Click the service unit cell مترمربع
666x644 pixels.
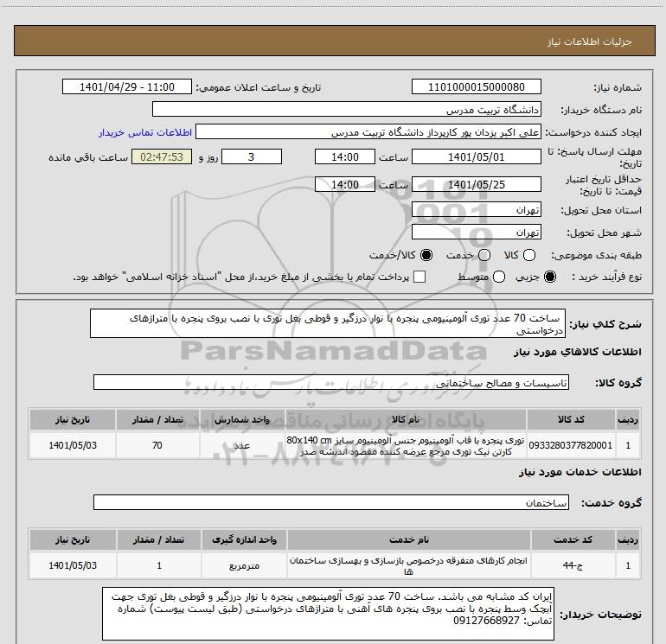click(x=244, y=565)
